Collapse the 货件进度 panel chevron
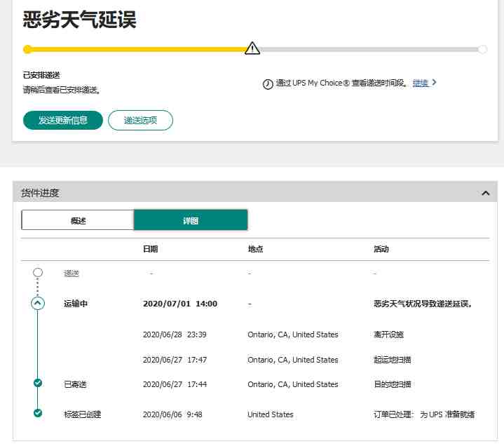This screenshot has height=446, width=504. 486,193
